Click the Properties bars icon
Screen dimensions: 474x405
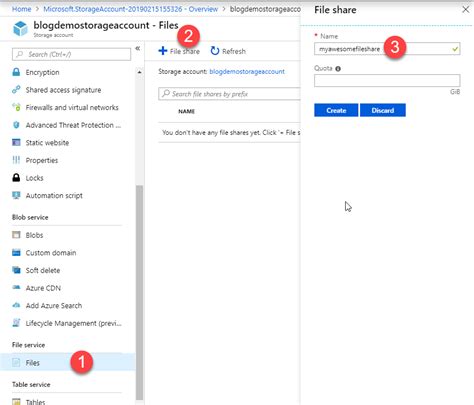click(x=16, y=160)
